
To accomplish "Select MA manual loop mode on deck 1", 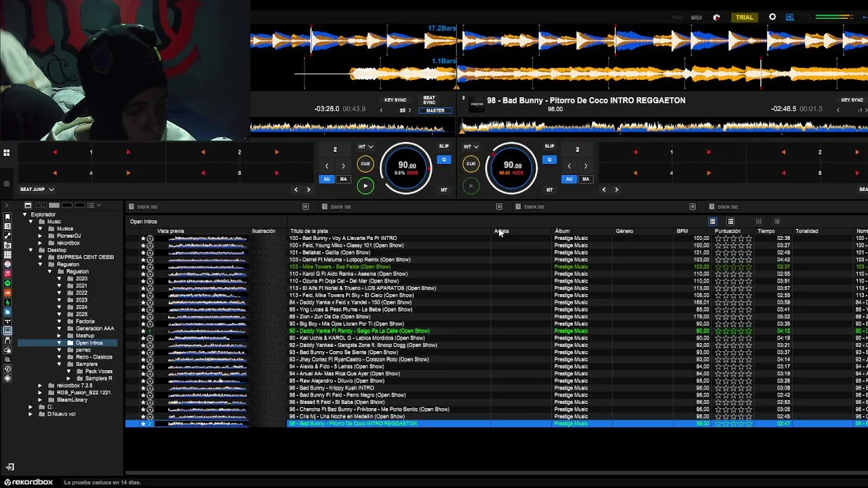I will (343, 179).
